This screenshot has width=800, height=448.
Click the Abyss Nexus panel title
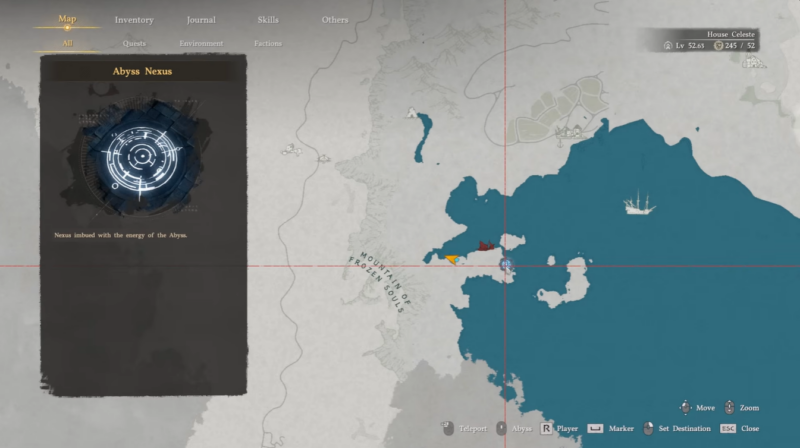pyautogui.click(x=142, y=71)
